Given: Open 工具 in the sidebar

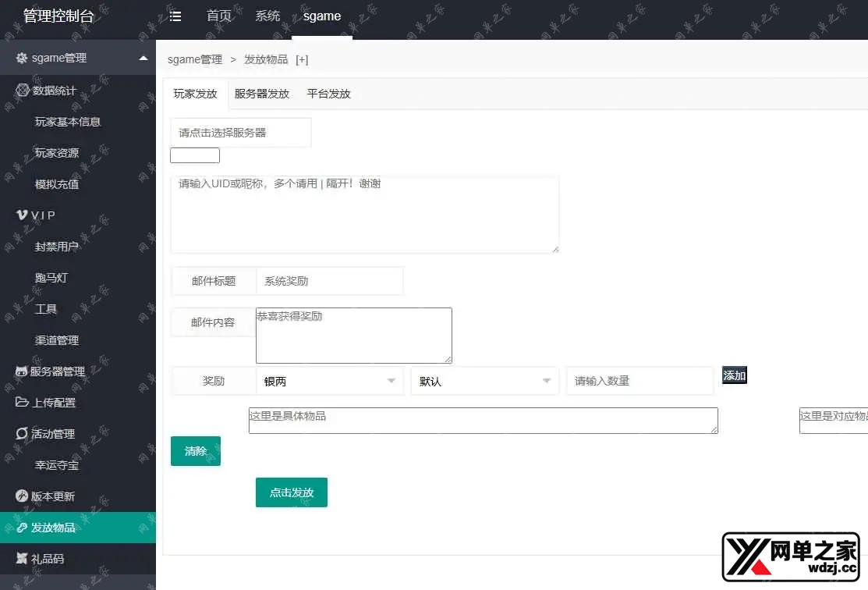Looking at the screenshot, I should coord(45,308).
